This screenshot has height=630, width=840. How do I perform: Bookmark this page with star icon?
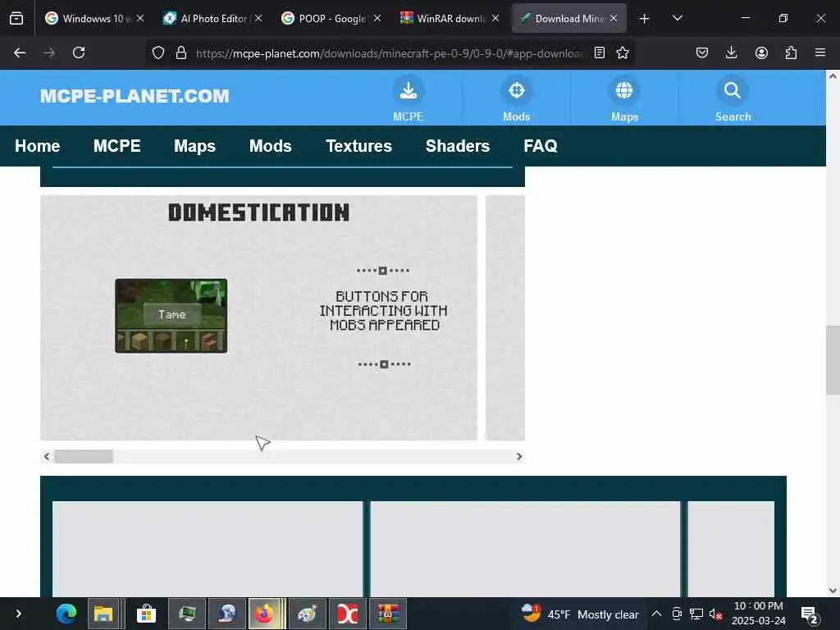click(623, 52)
